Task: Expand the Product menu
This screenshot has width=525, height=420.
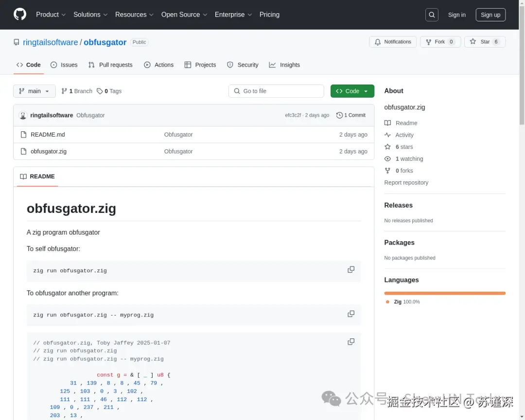Action: pos(51,15)
